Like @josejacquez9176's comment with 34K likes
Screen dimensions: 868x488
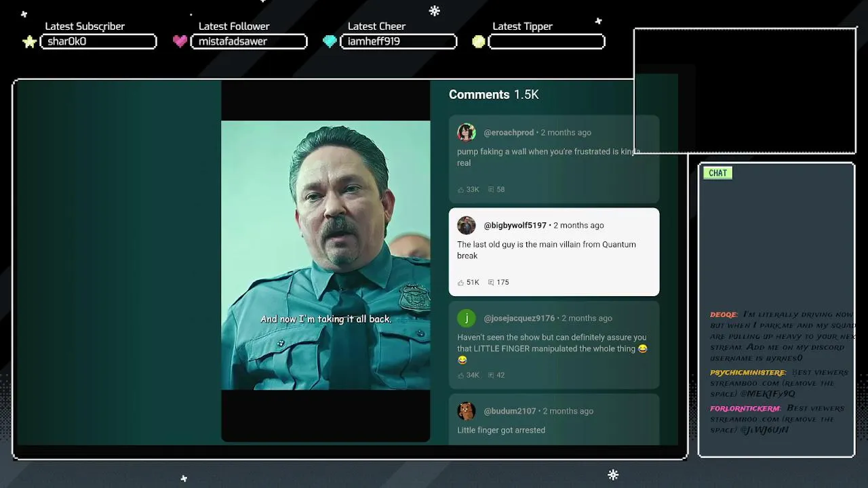click(x=468, y=375)
